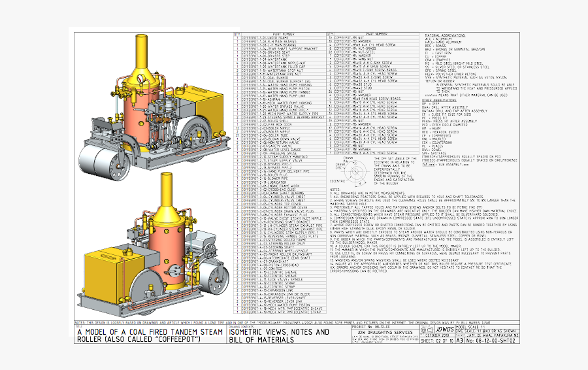Image resolution: width=588 pixels, height=370 pixels.
Task: Select row 'COFFEEPOT-1-01-UNDER FRAME'
Action: [280, 38]
